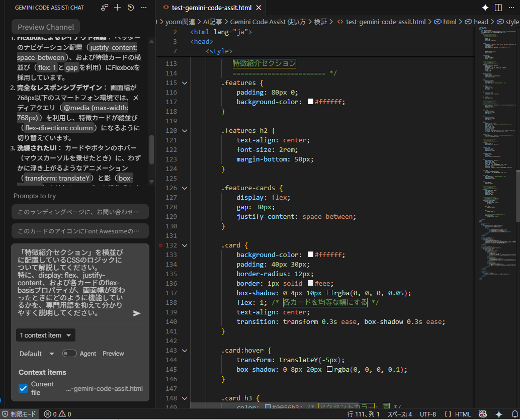Click line number 139 in gutter
Image resolution: width=520 pixels, height=420 pixels.
[x=171, y=312]
